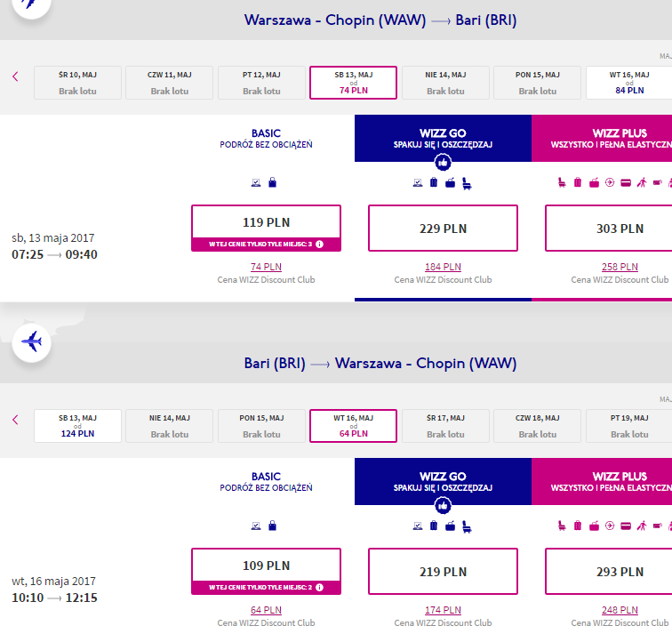Choose WIZZ PLUS fare for 303 PLN

point(609,228)
